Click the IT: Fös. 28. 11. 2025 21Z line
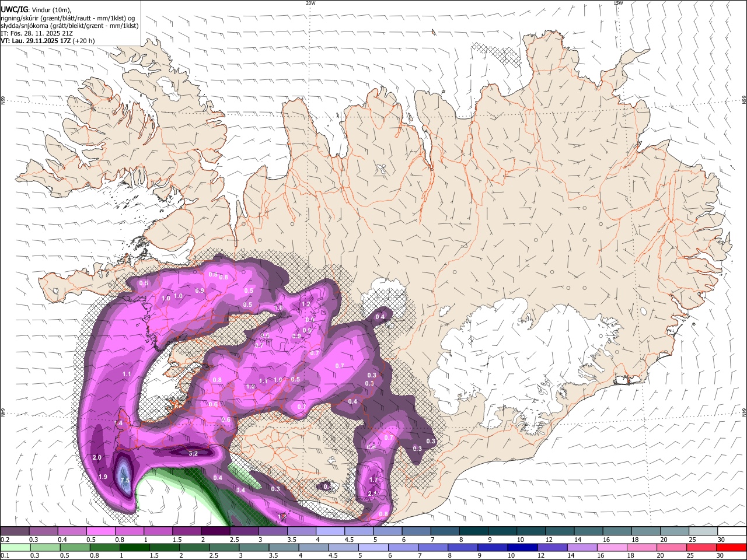This screenshot has width=747, height=560. pos(37,33)
